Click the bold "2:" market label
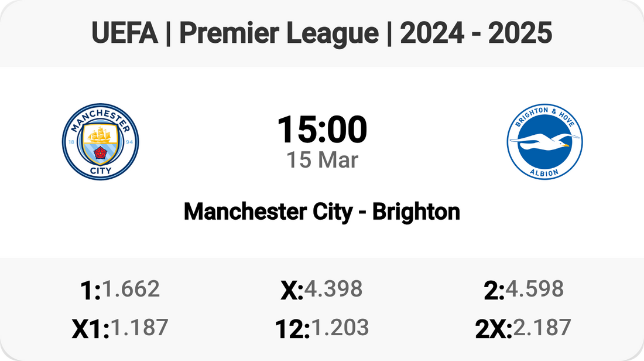The image size is (644, 361). (x=494, y=290)
